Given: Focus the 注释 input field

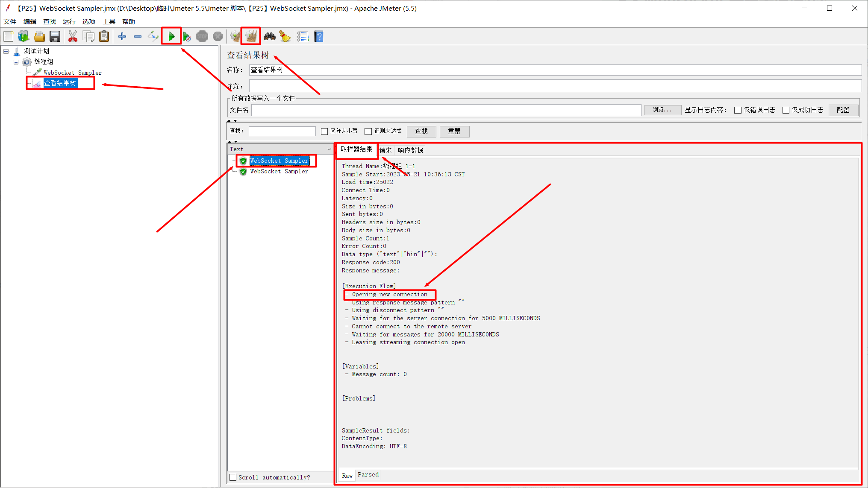Looking at the screenshot, I should click(555, 86).
